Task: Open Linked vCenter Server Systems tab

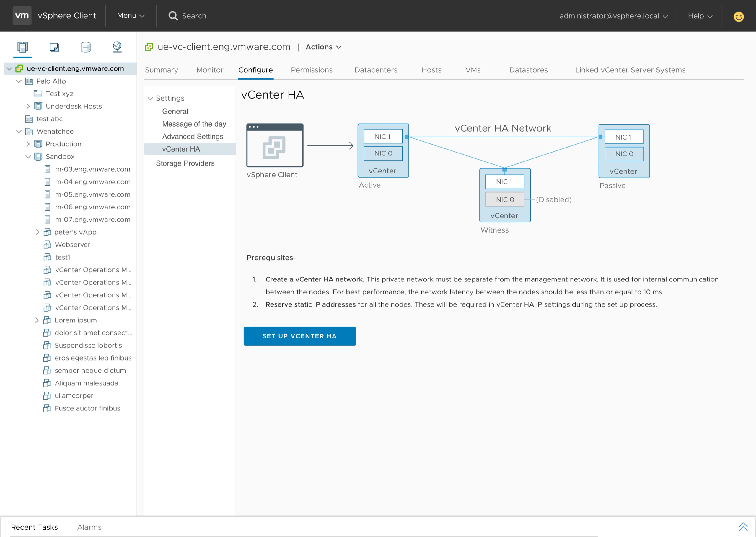Action: point(630,70)
